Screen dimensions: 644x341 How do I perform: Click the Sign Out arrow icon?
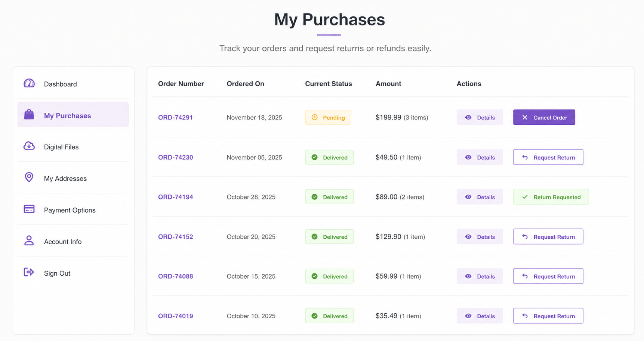pos(29,272)
